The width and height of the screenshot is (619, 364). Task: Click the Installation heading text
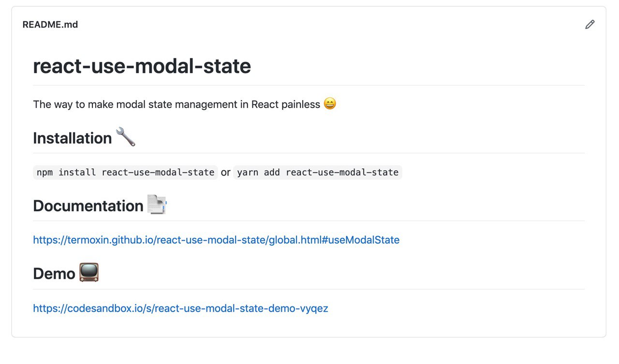click(73, 138)
